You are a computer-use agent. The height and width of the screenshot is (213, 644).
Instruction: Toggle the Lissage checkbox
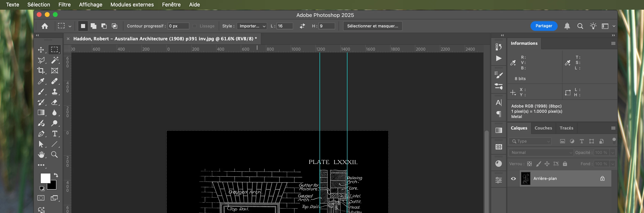click(x=195, y=26)
